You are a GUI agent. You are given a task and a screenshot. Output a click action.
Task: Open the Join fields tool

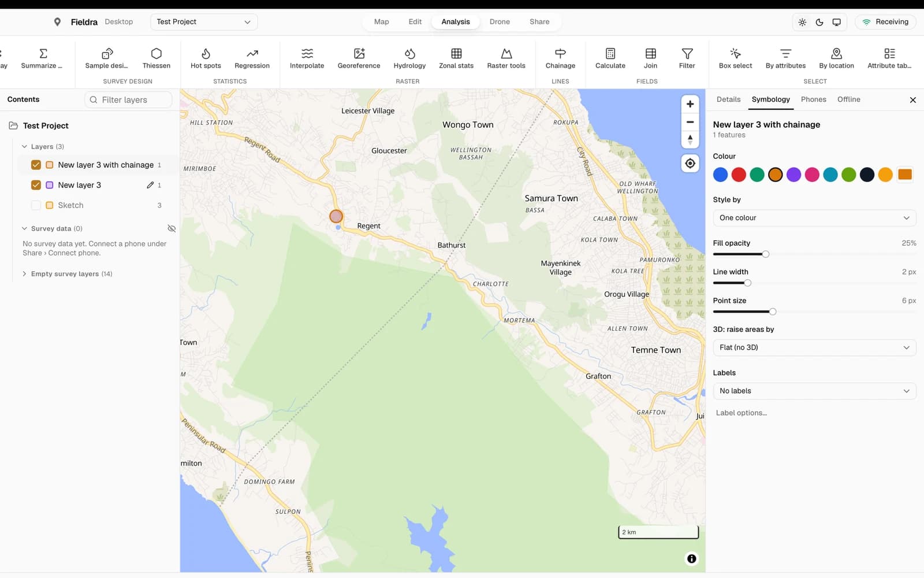(650, 58)
